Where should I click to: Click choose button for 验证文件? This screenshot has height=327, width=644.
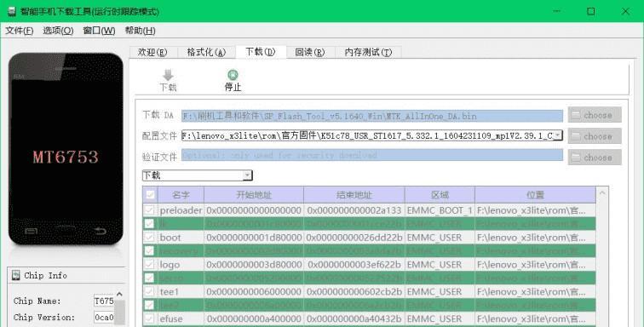tap(595, 158)
